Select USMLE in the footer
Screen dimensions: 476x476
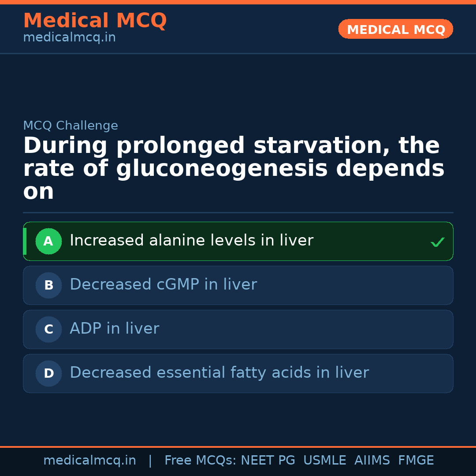[324, 461]
